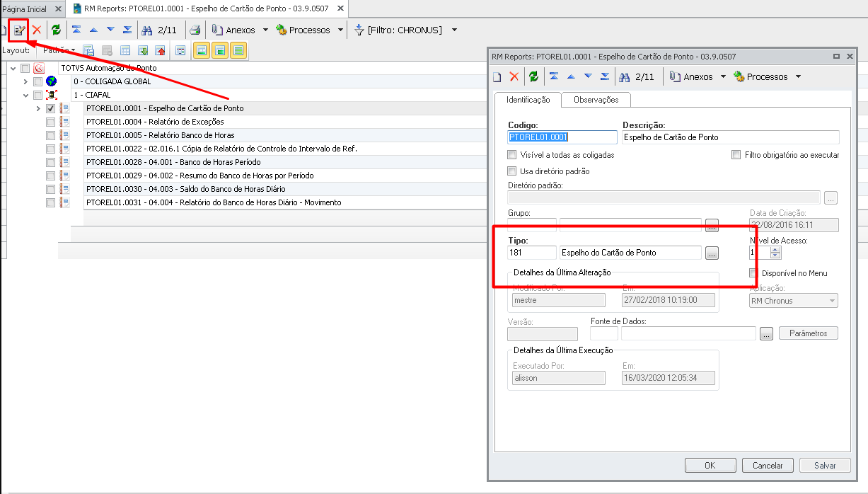This screenshot has width=868, height=494.
Task: Click the funnel filter icon for CHRONUS
Action: tap(359, 30)
